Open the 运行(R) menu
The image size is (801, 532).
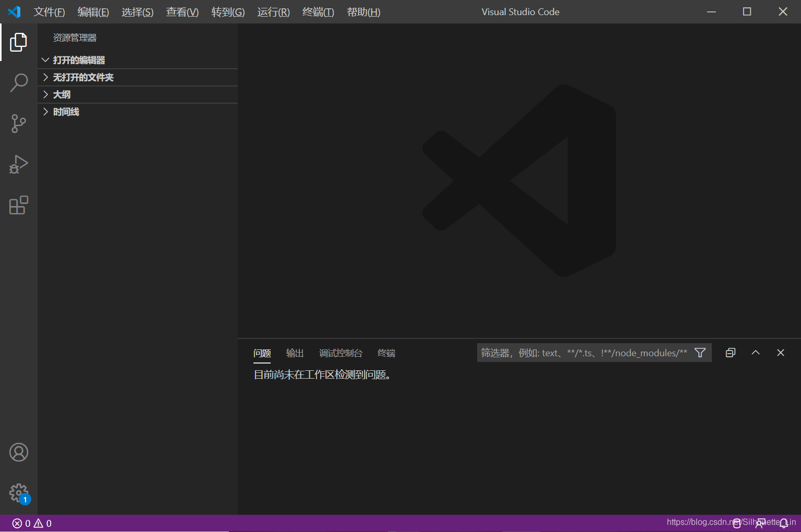(273, 12)
